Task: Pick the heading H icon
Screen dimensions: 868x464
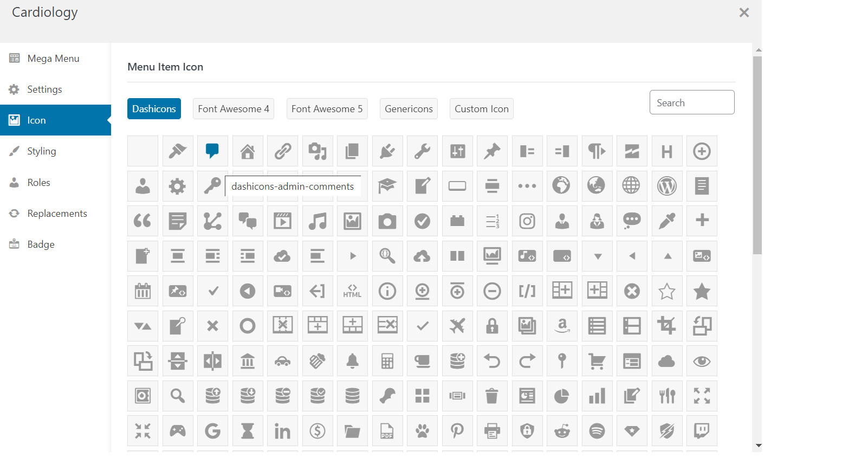Action: (667, 151)
